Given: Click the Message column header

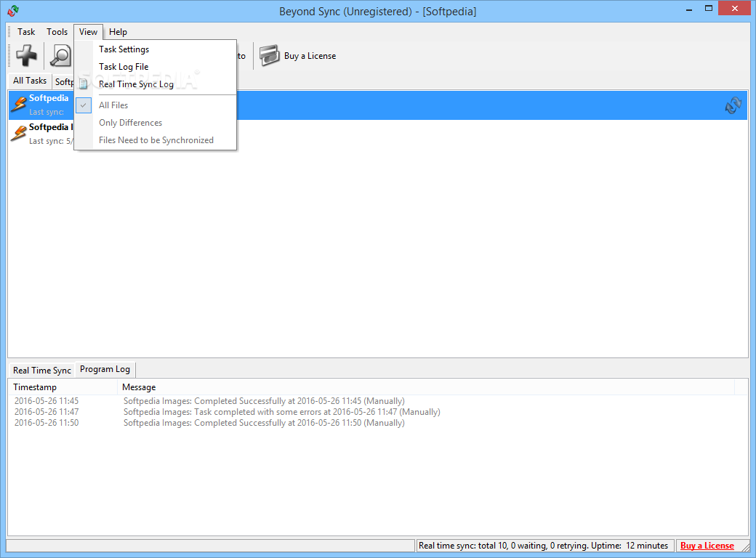Looking at the screenshot, I should [426, 387].
